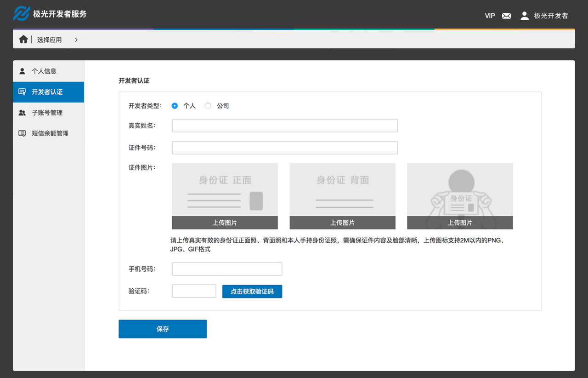Expand the chevron next to 选择应用
Screen dimensions: 588x378
click(x=76, y=40)
